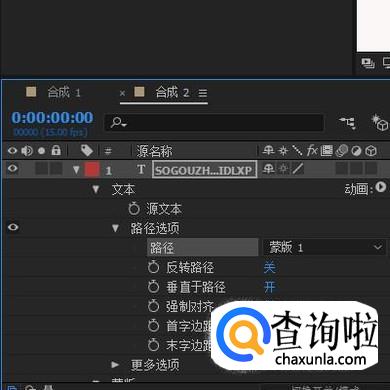This screenshot has width=390, height=390.
Task: Enable the stopwatch for 反转路径
Action: pos(154,267)
